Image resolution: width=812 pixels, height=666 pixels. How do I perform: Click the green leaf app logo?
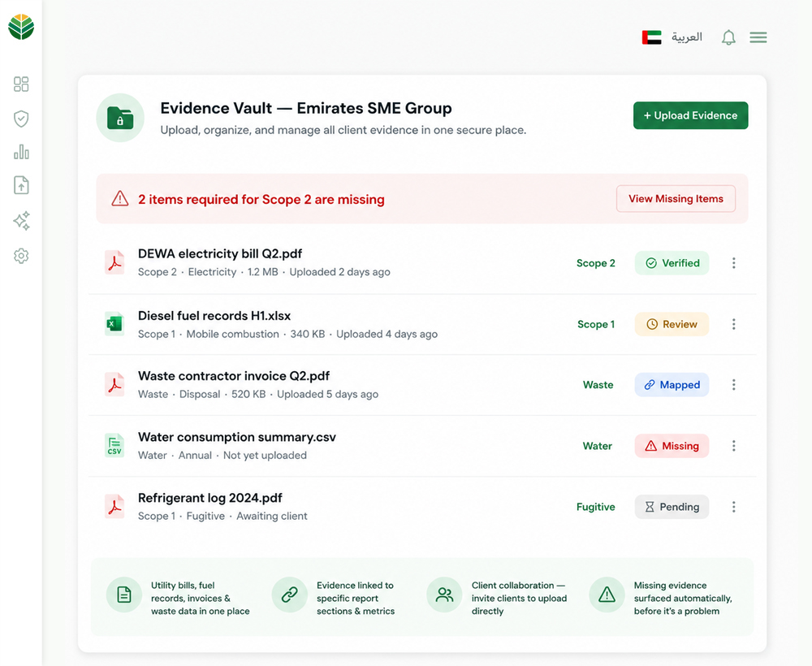pyautogui.click(x=21, y=27)
